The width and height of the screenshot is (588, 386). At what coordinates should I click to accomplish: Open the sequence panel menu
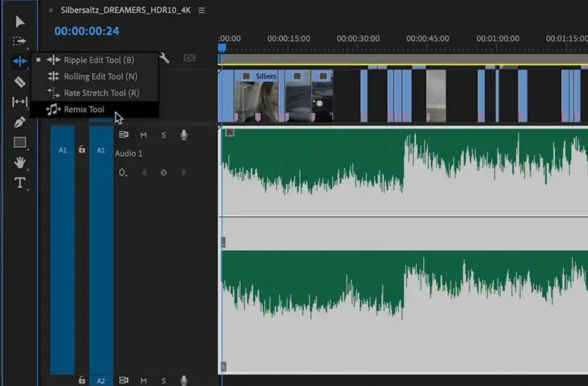(201, 10)
